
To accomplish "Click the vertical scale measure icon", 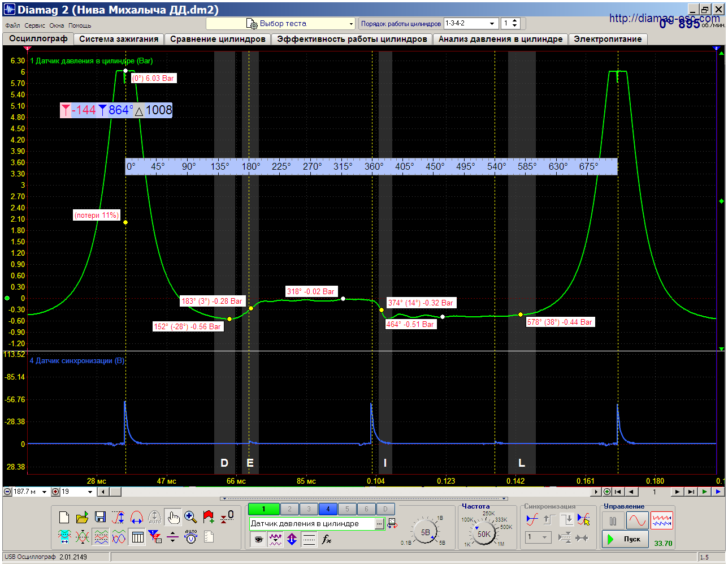I will pos(118,517).
